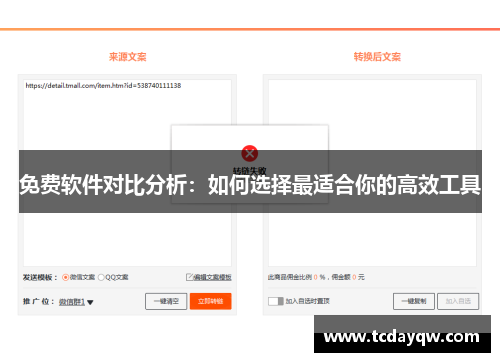Screen dimensions: 500x362
Task: Click the 一键复制 button
Action: tap(414, 301)
